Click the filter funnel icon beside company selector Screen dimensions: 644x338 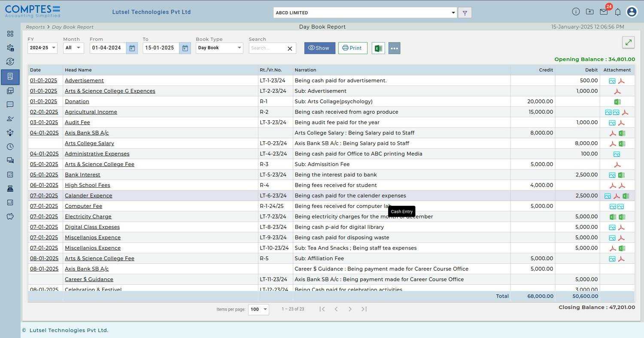[465, 13]
